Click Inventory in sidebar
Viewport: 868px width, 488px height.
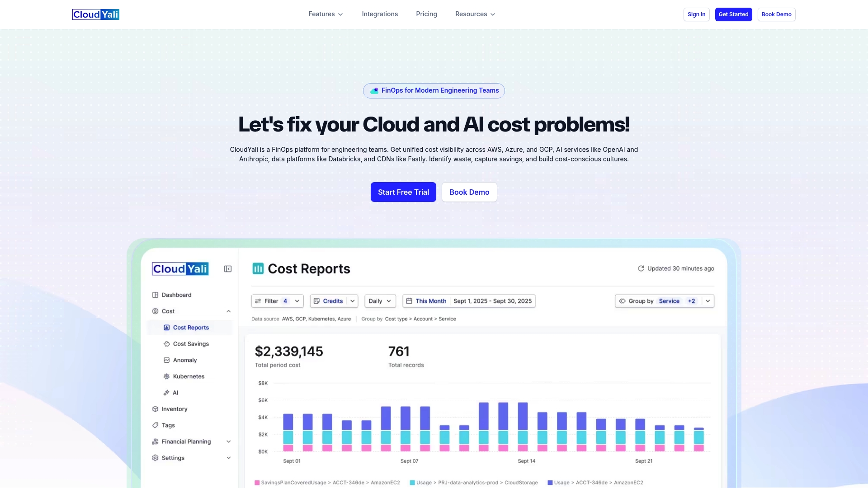[x=175, y=409]
